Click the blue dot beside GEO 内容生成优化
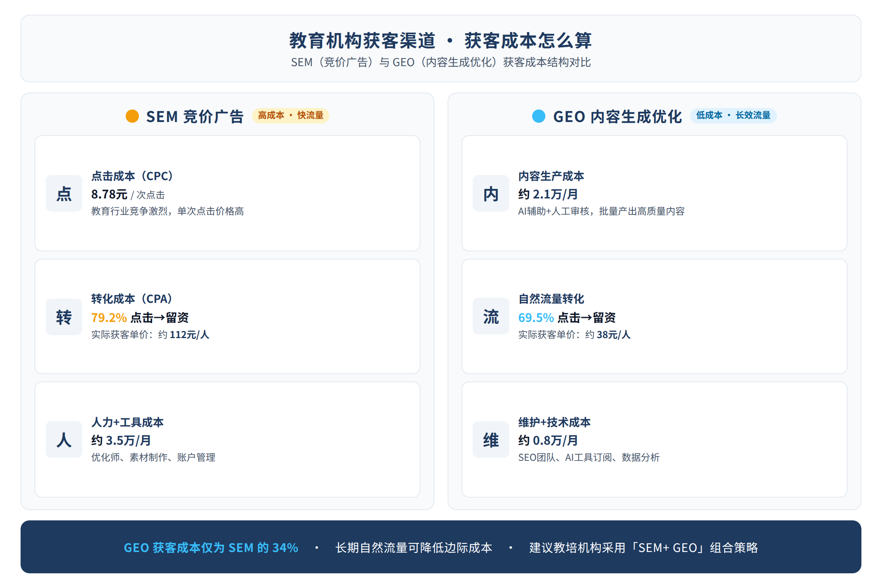Screen dimensions: 882x588 538,116
